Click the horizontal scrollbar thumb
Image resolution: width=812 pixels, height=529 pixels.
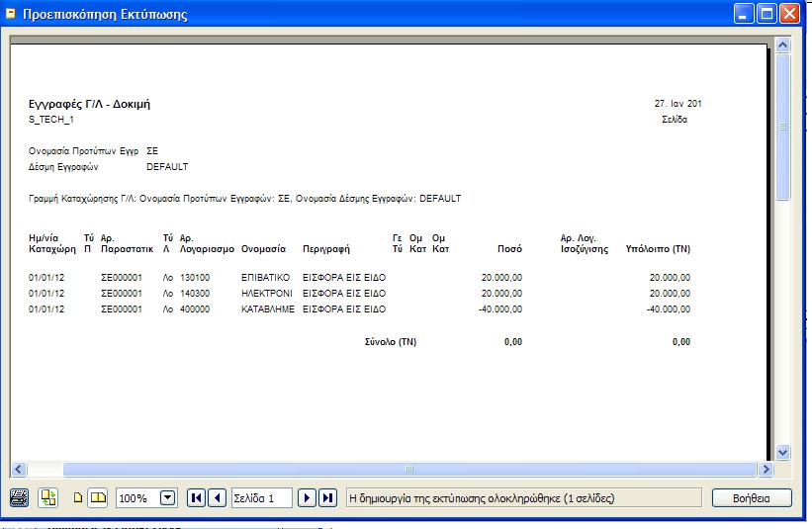pos(409,470)
